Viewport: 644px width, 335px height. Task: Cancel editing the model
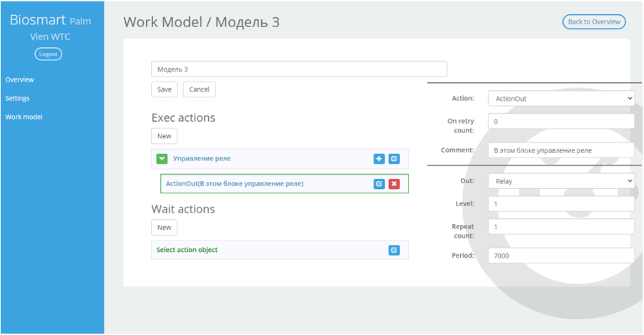[x=199, y=89]
